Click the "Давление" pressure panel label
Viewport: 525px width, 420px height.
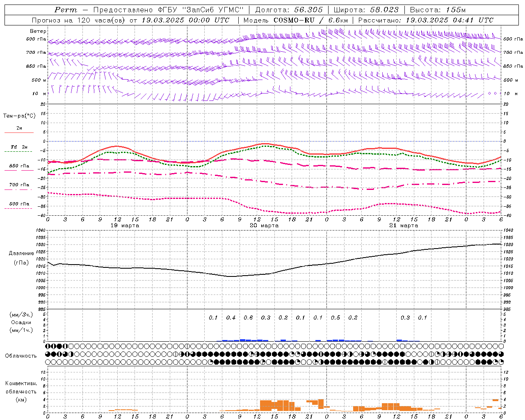[21, 253]
